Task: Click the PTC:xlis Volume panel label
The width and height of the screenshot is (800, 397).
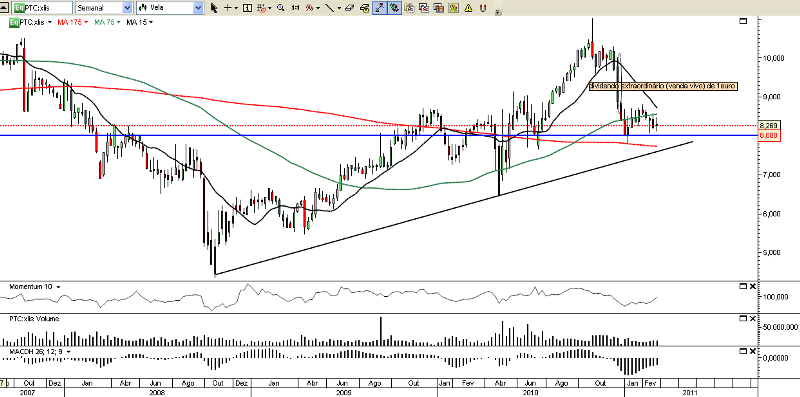Action: [x=34, y=318]
